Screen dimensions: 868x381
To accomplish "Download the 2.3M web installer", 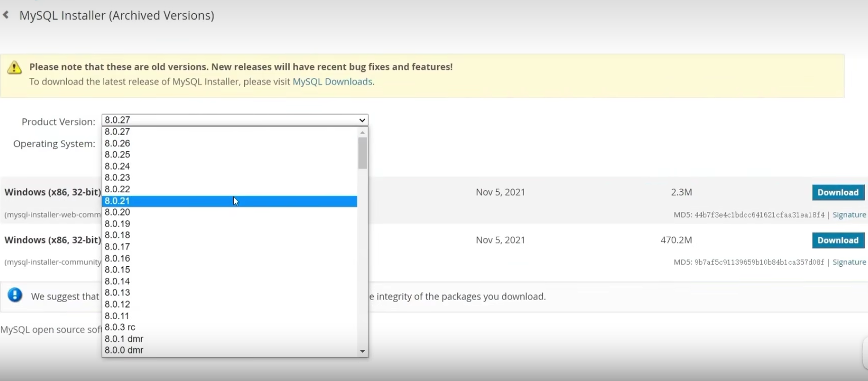I will point(838,192).
